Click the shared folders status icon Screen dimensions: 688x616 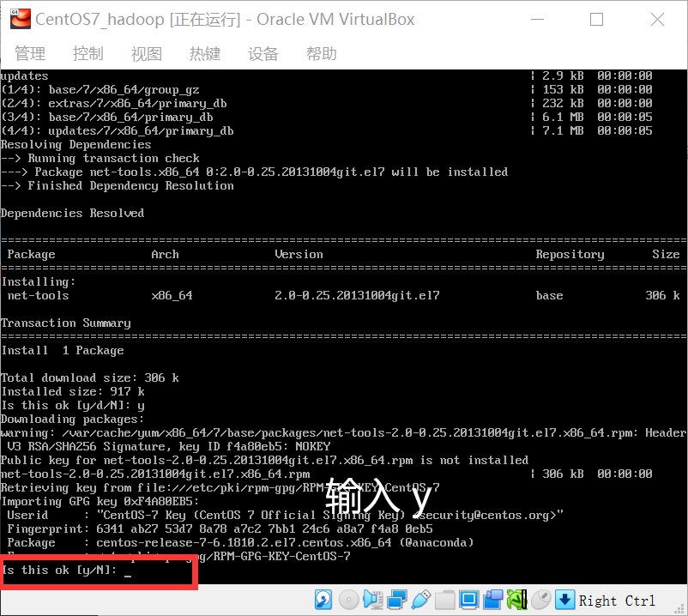pyautogui.click(x=445, y=601)
